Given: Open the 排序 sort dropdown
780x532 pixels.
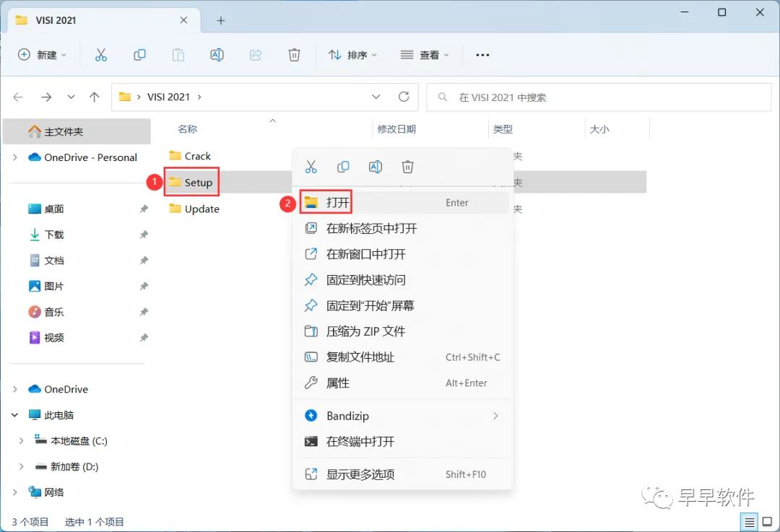Looking at the screenshot, I should point(352,55).
